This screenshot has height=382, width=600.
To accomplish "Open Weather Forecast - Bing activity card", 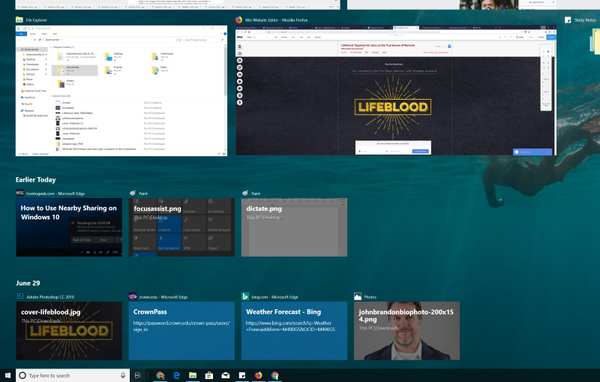I will click(x=294, y=331).
